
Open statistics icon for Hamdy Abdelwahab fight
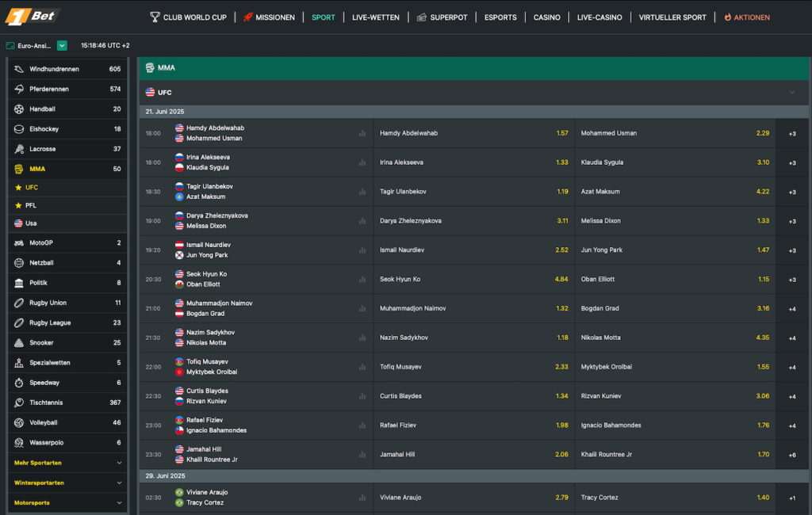point(362,134)
